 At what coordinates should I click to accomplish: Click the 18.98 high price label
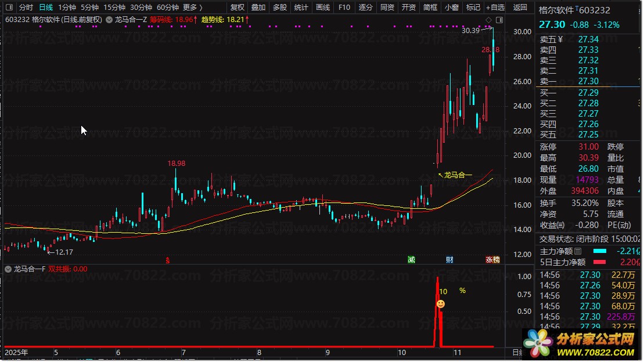(176, 164)
